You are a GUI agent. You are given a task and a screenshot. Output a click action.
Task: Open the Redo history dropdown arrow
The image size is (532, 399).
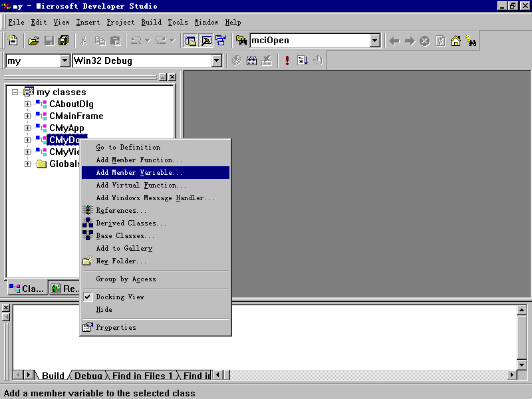point(172,41)
